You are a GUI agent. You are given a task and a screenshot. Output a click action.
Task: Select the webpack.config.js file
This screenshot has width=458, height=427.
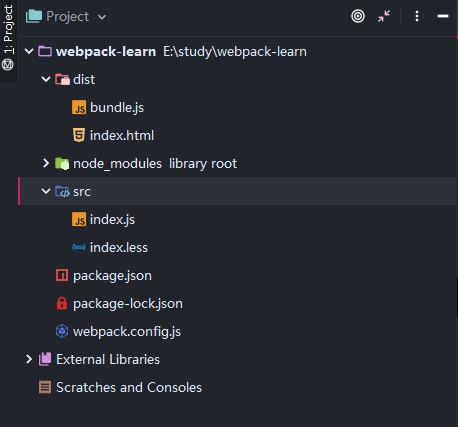click(x=127, y=331)
